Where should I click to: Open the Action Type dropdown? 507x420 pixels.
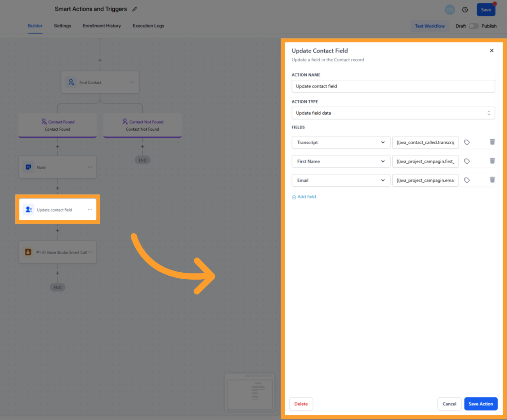(393, 113)
